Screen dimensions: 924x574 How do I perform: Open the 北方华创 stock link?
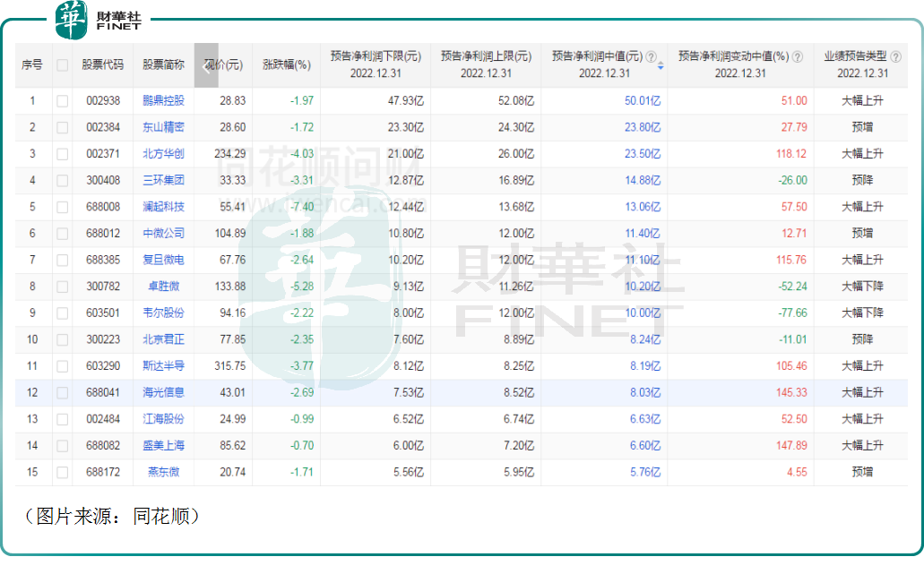pos(163,154)
